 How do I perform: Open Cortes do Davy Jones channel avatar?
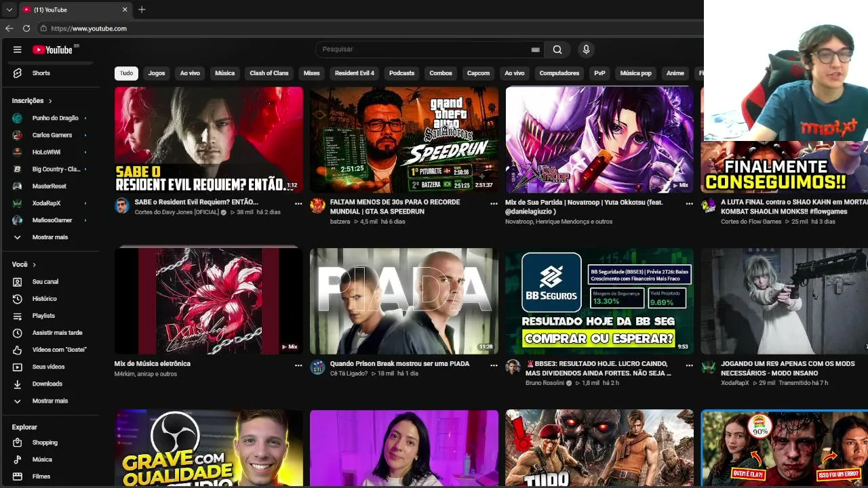(x=122, y=205)
